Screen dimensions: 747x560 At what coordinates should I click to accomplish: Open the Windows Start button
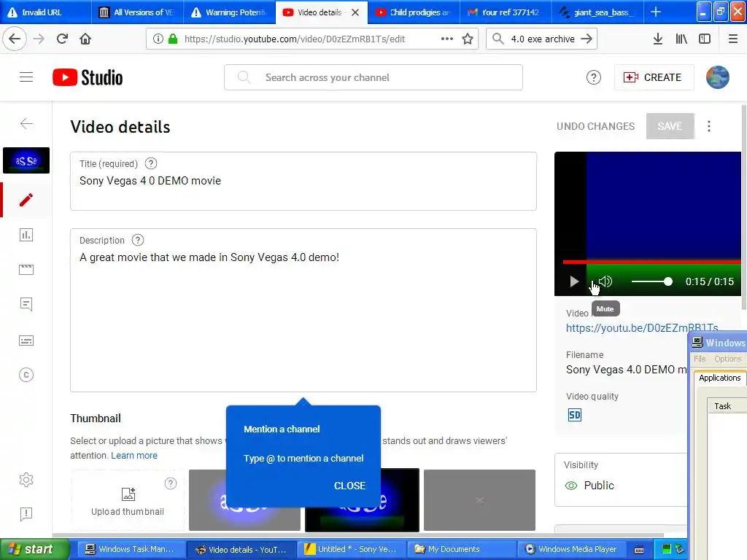tap(34, 549)
